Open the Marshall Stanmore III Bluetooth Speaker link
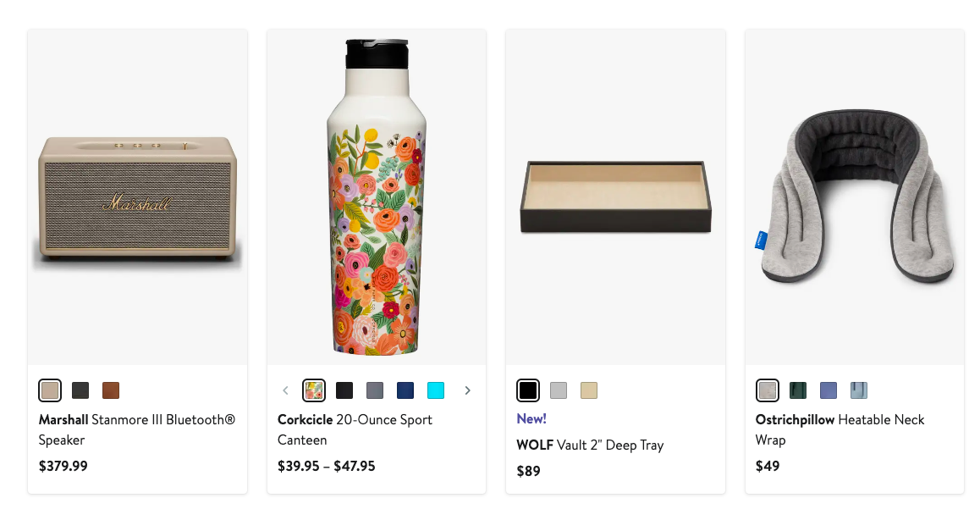 tap(136, 429)
